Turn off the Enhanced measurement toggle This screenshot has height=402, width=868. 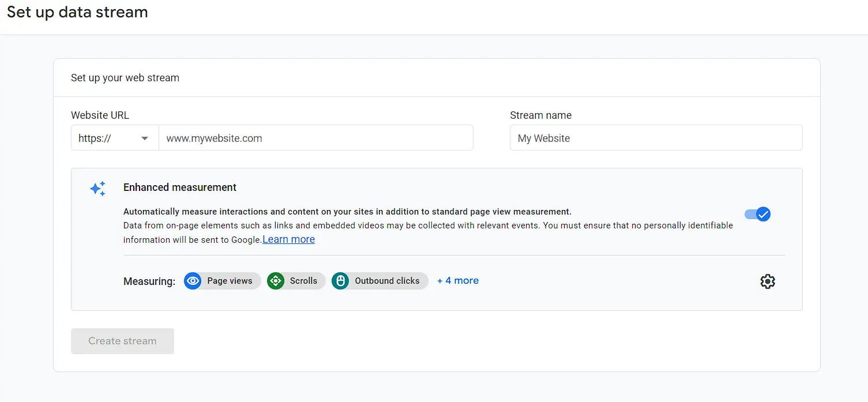pyautogui.click(x=757, y=215)
